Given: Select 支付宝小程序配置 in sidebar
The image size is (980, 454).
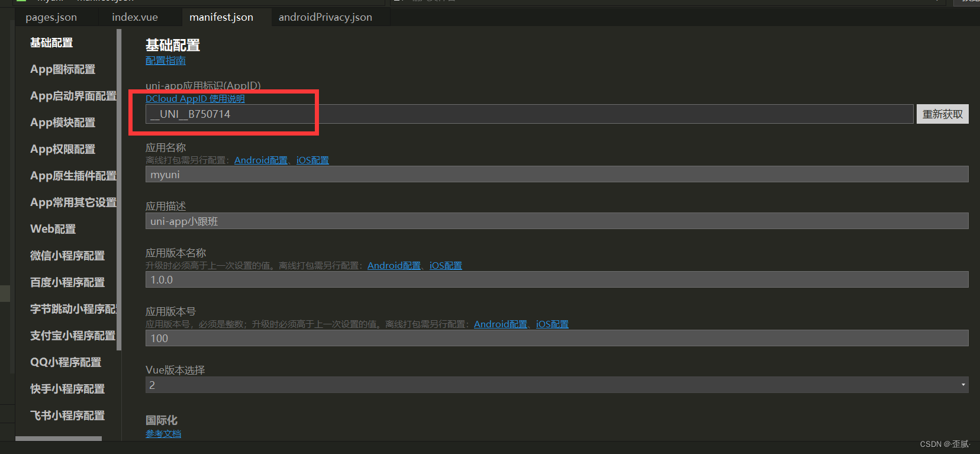Looking at the screenshot, I should [73, 336].
